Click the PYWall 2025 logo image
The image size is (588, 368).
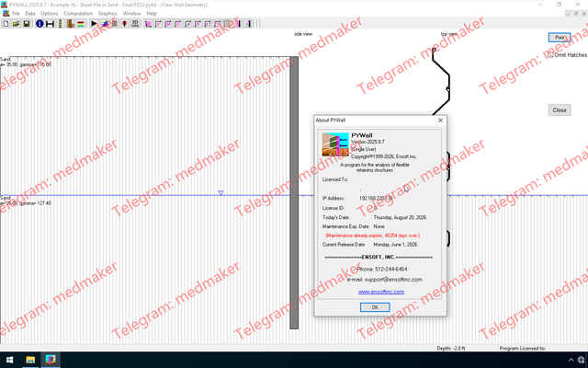(x=335, y=144)
